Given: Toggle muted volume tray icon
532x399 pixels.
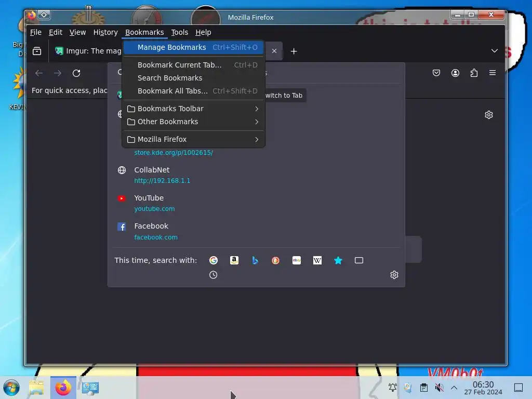Looking at the screenshot, I should pyautogui.click(x=439, y=387).
